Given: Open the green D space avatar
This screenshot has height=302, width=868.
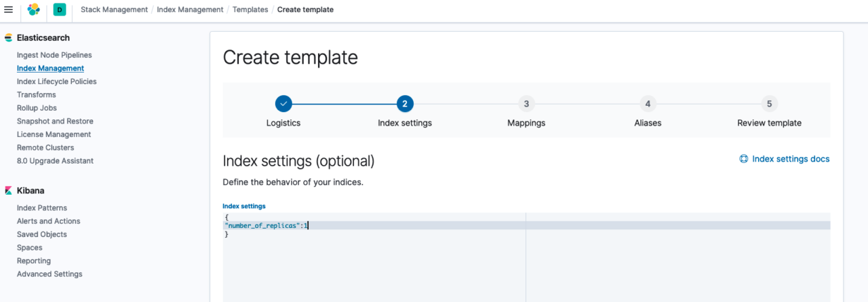Looking at the screenshot, I should coord(59,10).
